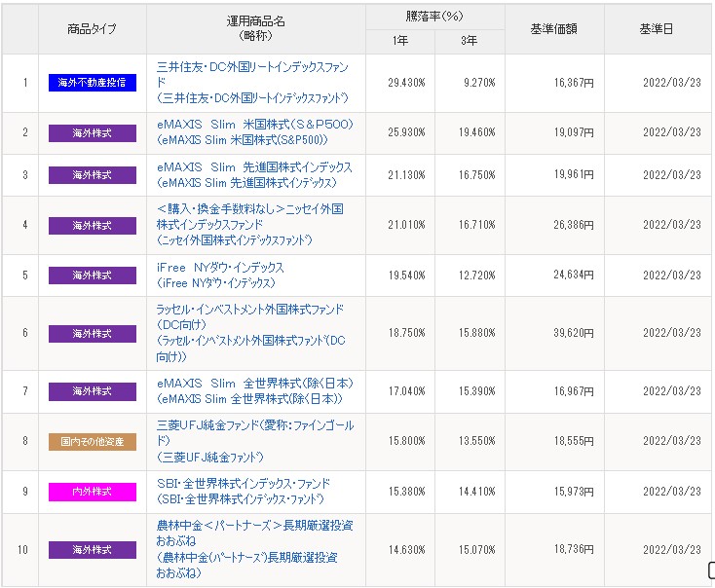
Task: Click the 海外株式 badge in the ラッセル・インベストメント row
Action: click(x=93, y=334)
